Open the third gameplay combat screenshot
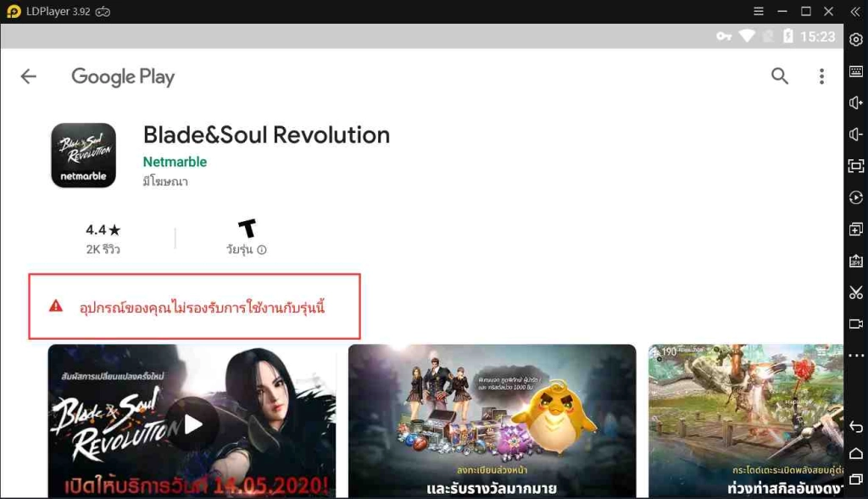The image size is (868, 499). coord(746,421)
